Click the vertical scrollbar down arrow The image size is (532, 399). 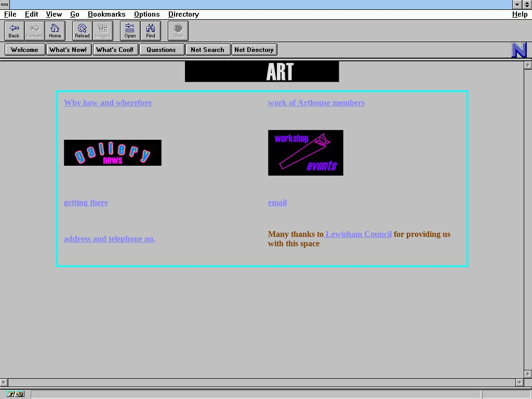528,374
